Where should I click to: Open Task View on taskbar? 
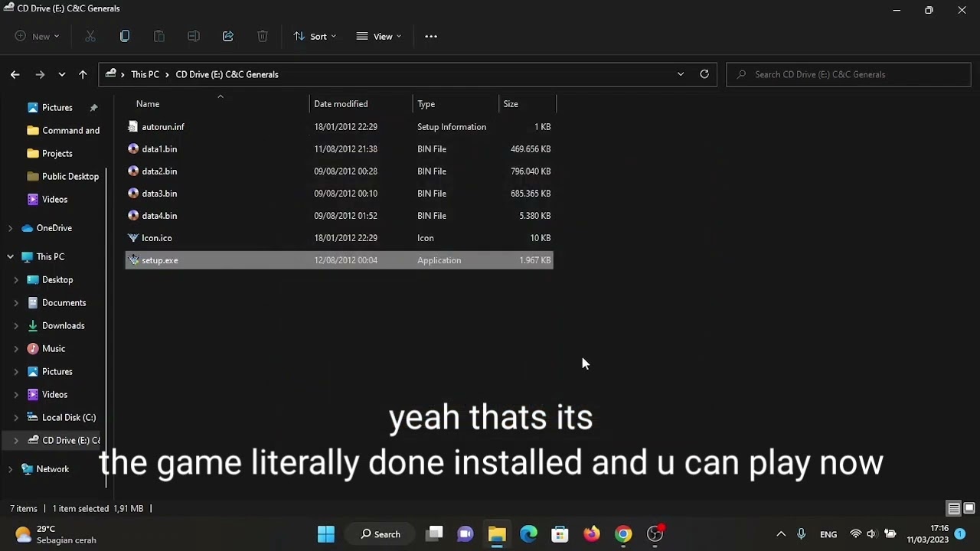tap(435, 534)
